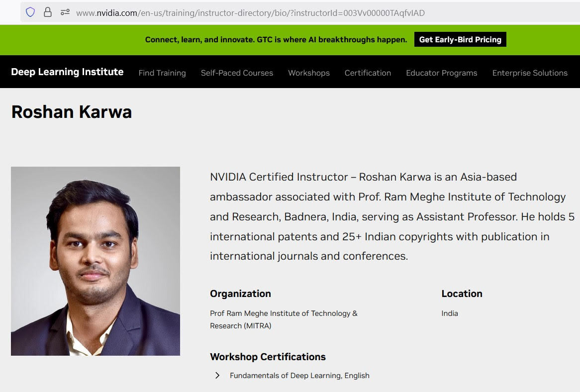The height and width of the screenshot is (392, 580).
Task: Select Workshops in the navigation bar
Action: [308, 73]
